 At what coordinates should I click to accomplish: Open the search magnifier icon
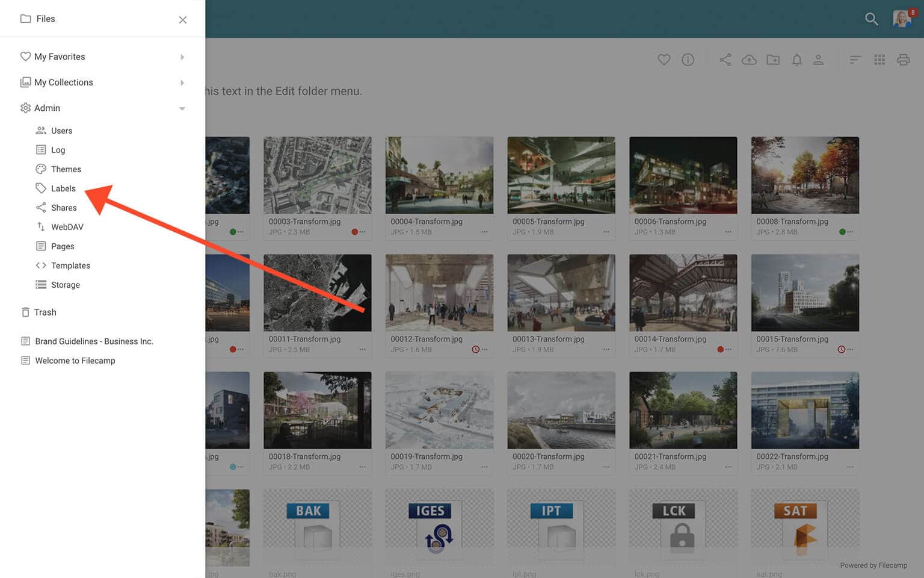coord(871,19)
